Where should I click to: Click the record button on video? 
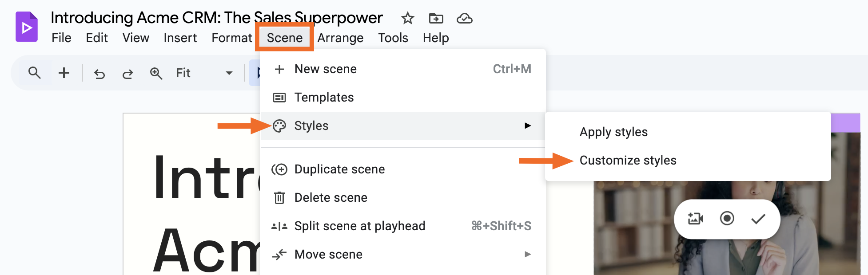tap(727, 218)
